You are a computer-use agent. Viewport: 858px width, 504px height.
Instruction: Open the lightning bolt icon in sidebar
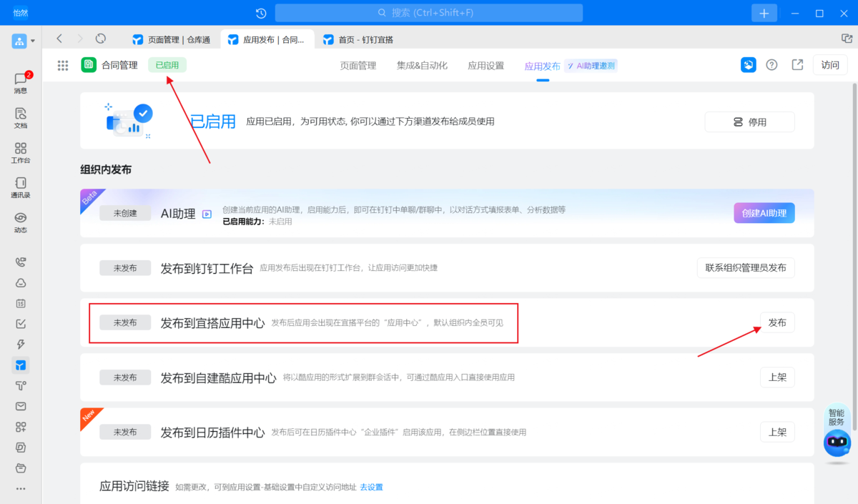21,345
